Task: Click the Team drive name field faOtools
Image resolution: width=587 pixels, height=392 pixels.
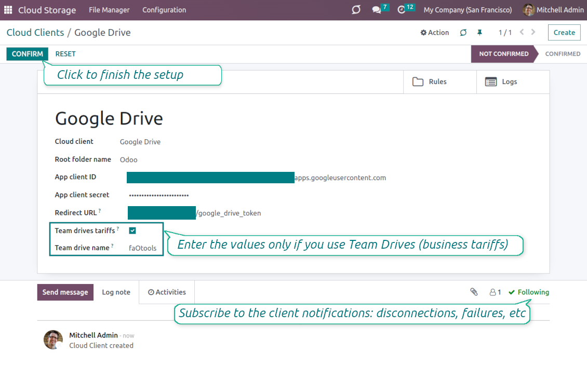Action: point(143,248)
